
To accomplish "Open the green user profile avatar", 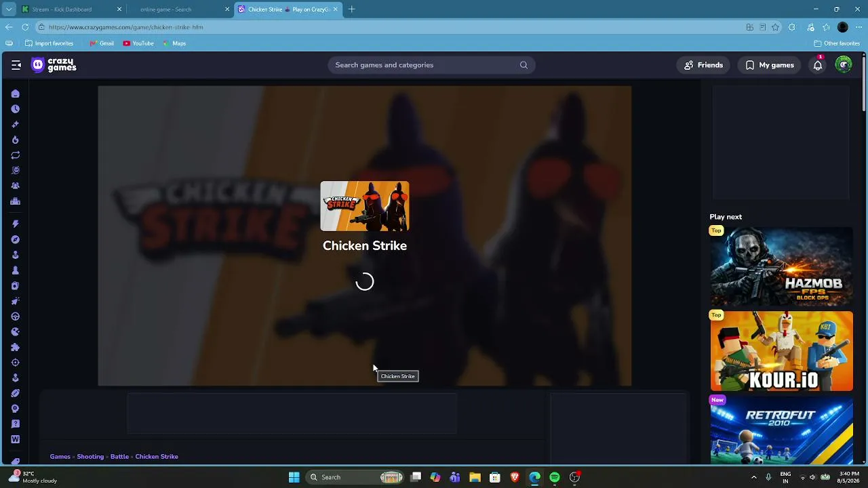I will pos(844,65).
